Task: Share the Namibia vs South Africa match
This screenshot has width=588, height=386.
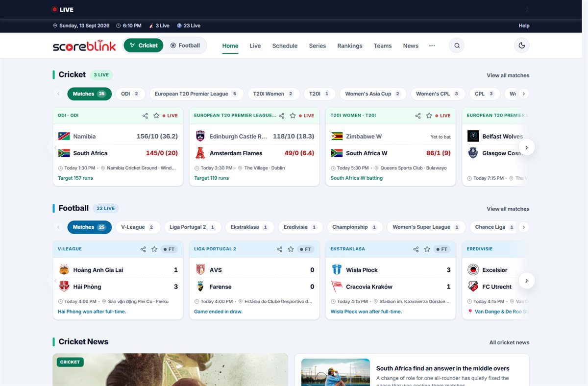Action: pyautogui.click(x=145, y=116)
